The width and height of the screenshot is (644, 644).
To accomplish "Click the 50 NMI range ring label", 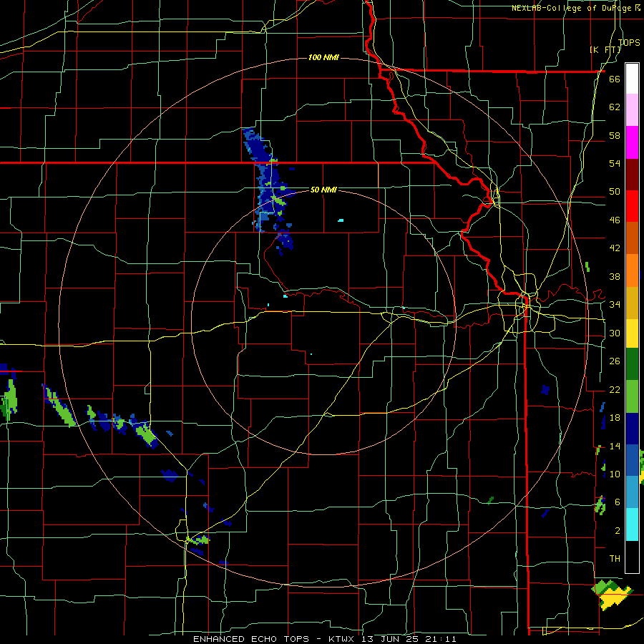I will [x=323, y=190].
